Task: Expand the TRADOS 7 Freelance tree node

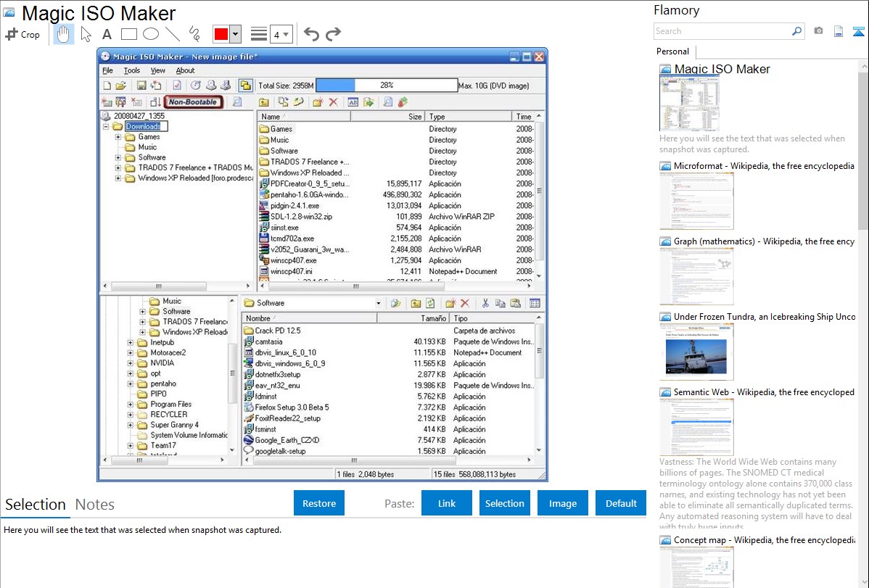Action: coord(118,167)
